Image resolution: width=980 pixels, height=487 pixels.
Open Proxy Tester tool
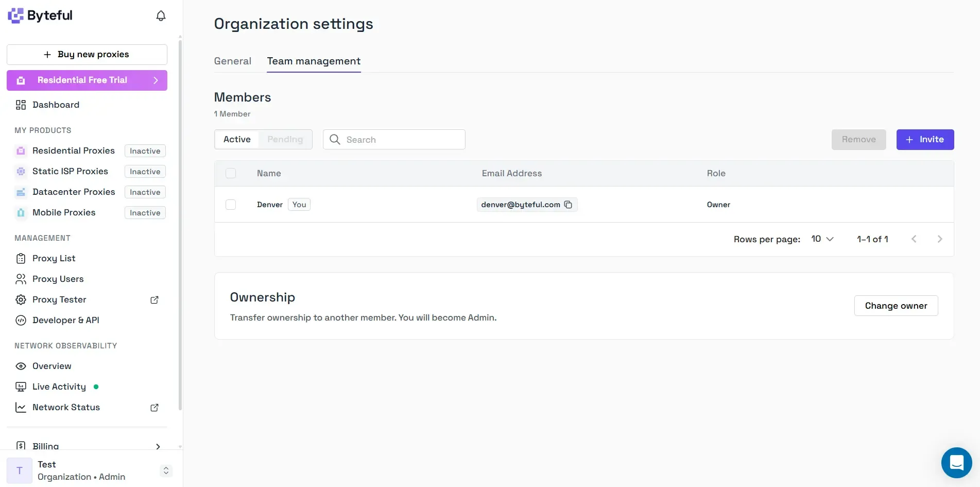[x=59, y=299]
